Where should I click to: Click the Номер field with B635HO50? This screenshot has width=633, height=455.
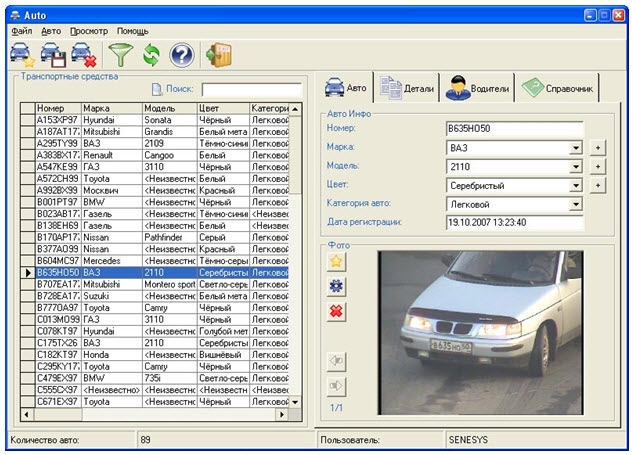point(515,129)
